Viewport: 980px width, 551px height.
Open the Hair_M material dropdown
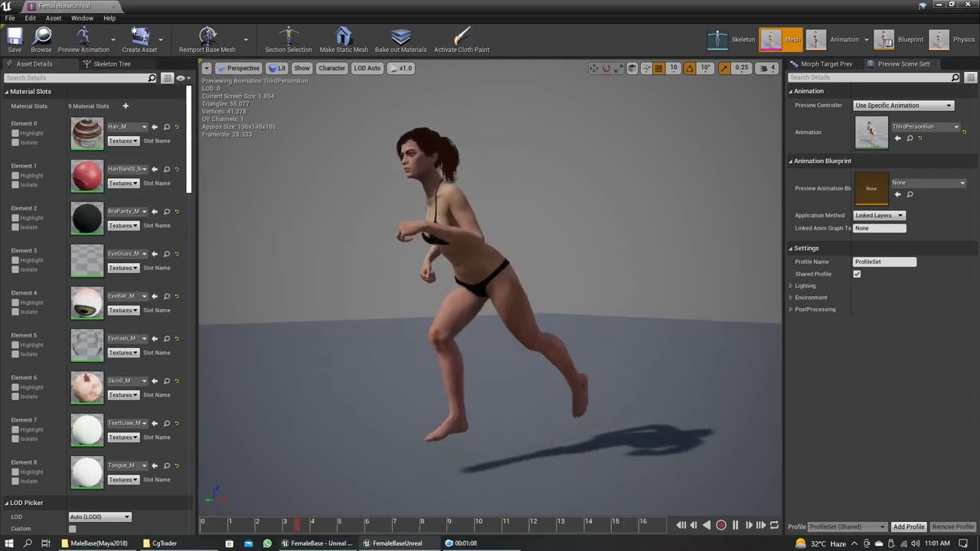coord(127,127)
